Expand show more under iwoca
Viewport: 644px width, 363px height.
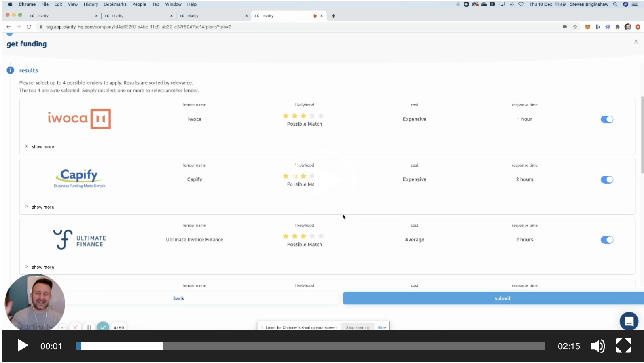(40, 147)
